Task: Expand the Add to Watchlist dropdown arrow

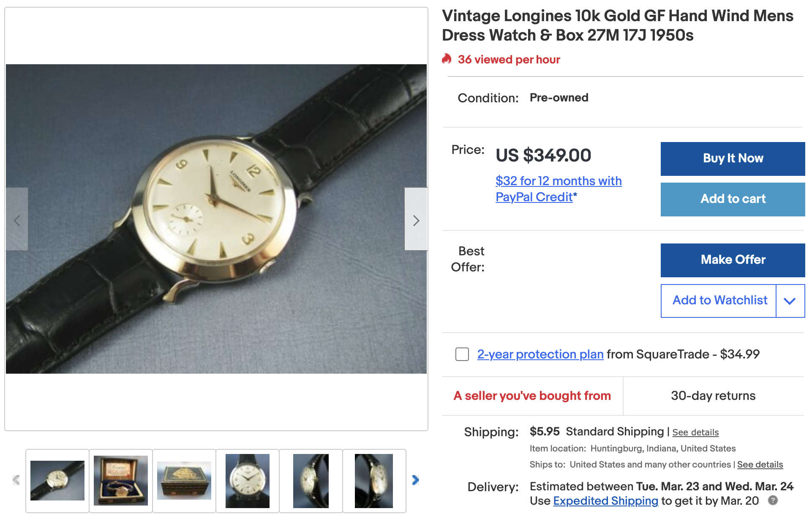Action: (x=790, y=301)
